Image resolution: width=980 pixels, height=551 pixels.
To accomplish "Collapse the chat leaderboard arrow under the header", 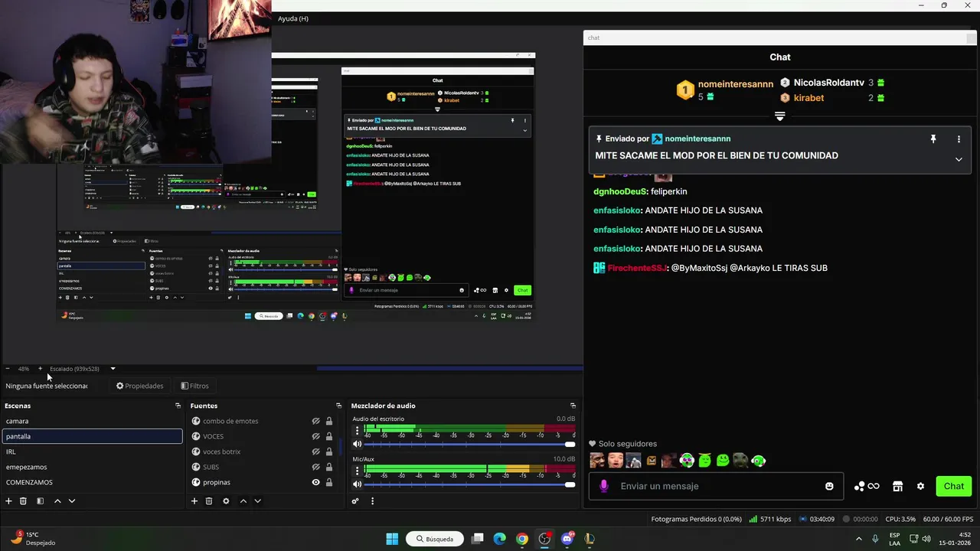I will (x=779, y=116).
